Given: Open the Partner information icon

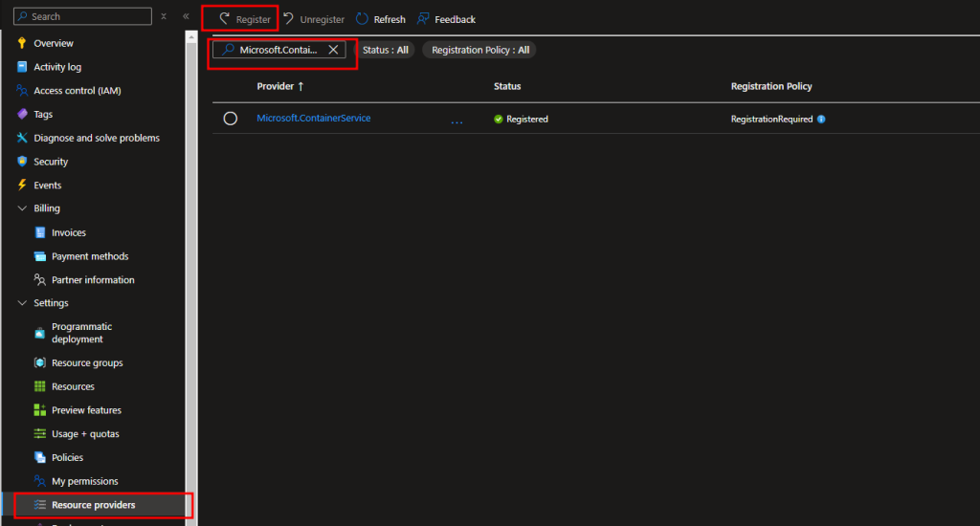Looking at the screenshot, I should pos(40,280).
